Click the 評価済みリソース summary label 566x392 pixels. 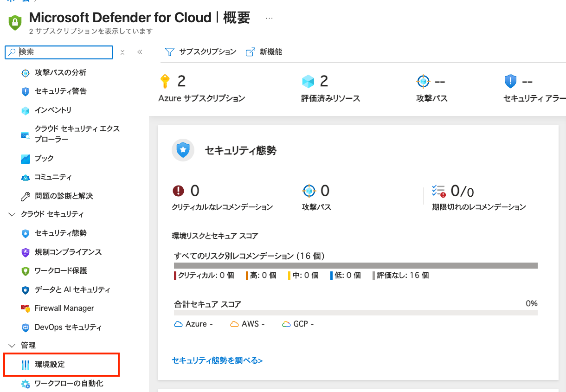[x=330, y=98]
